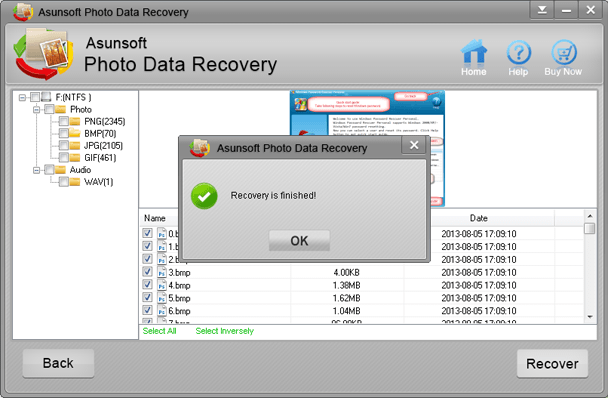Image resolution: width=608 pixels, height=398 pixels.
Task: Select the 5.bmp file name
Action: coord(179,298)
